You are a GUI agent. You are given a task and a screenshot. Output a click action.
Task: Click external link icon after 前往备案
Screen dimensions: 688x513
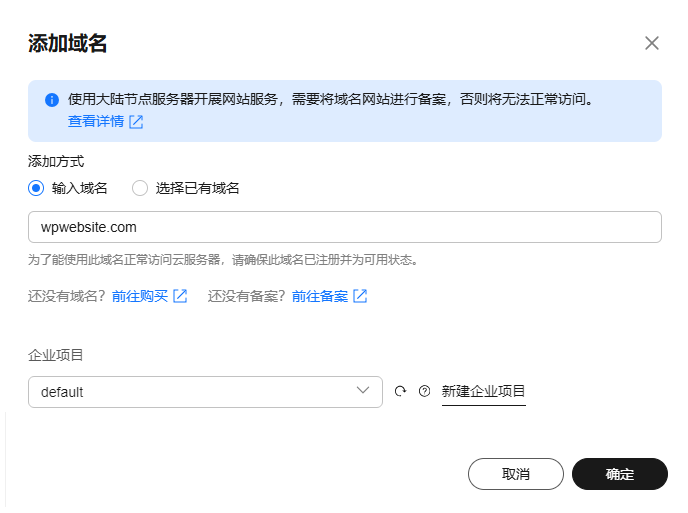point(360,296)
